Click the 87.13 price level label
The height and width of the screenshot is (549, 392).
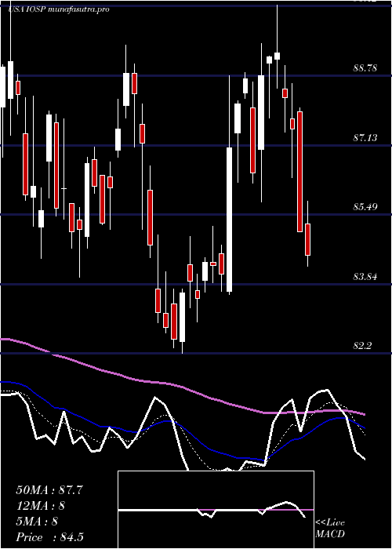[365, 138]
